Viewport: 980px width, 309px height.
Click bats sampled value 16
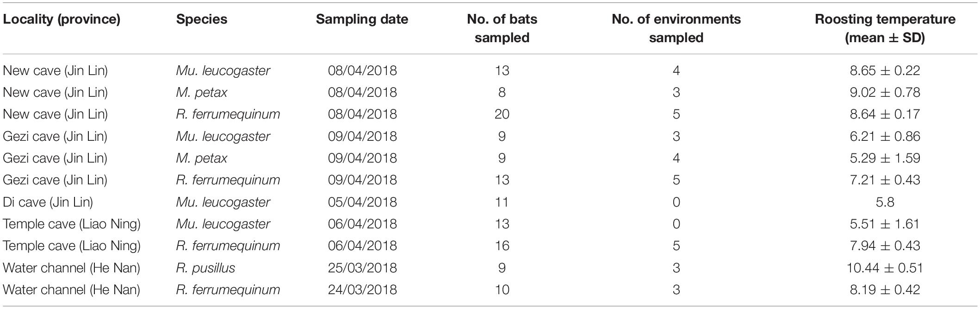[x=502, y=246]
